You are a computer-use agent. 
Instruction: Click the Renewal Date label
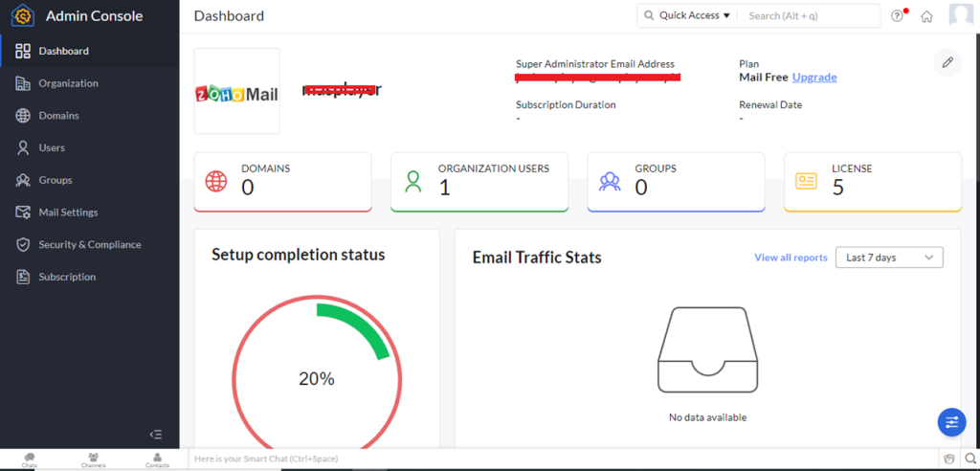coord(770,104)
